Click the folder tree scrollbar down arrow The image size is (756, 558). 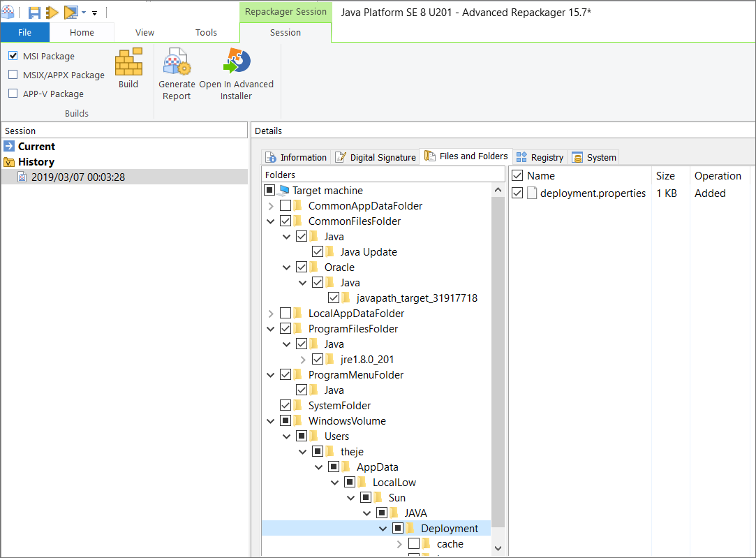coord(498,548)
